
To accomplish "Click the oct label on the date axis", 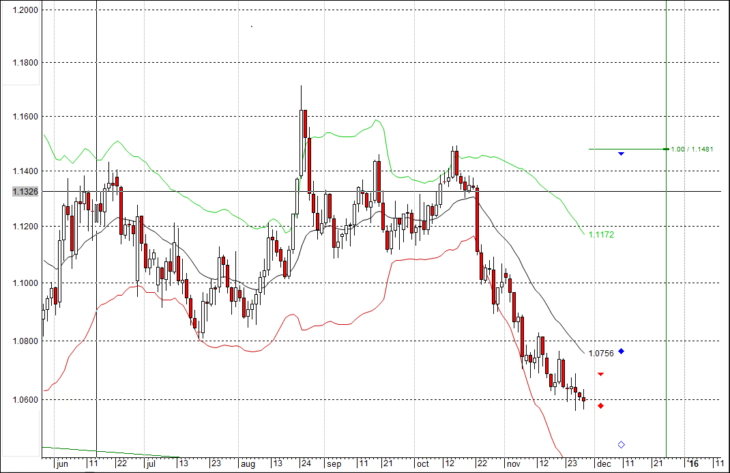I will [422, 464].
